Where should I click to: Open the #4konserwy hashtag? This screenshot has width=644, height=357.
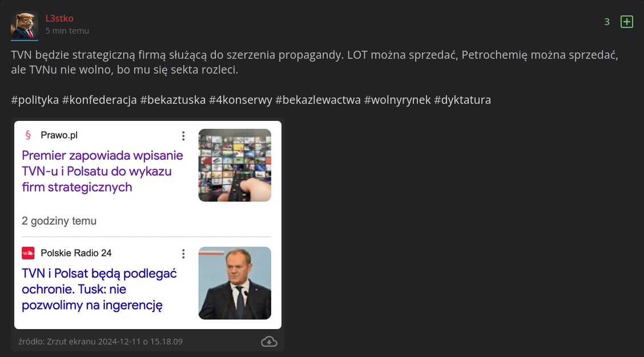click(x=241, y=100)
